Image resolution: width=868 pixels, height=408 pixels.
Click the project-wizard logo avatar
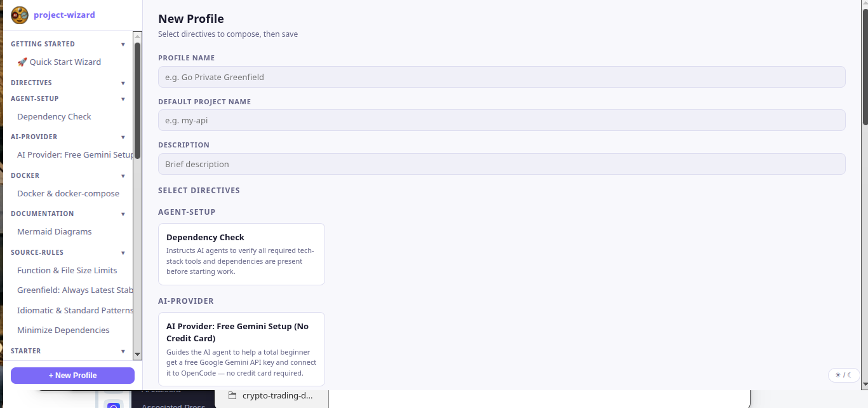click(x=20, y=15)
